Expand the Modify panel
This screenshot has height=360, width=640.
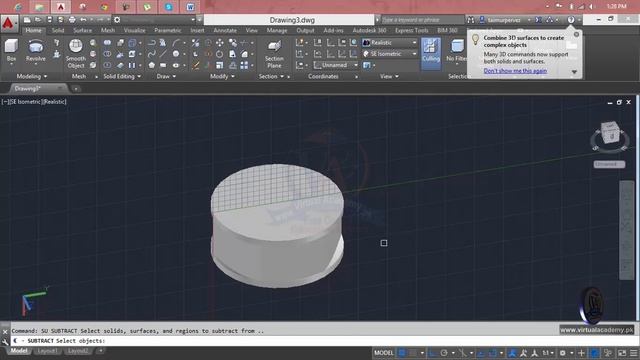[x=222, y=76]
